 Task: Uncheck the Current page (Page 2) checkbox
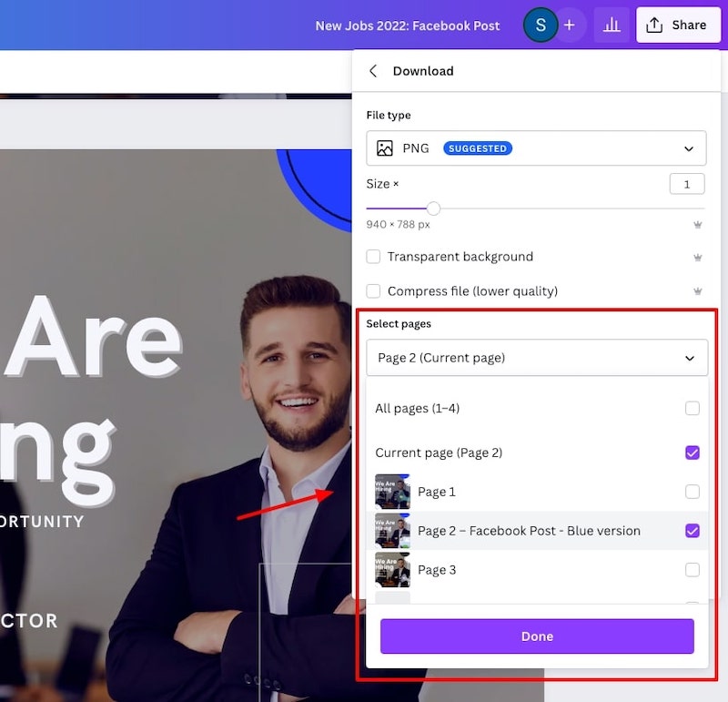(693, 453)
